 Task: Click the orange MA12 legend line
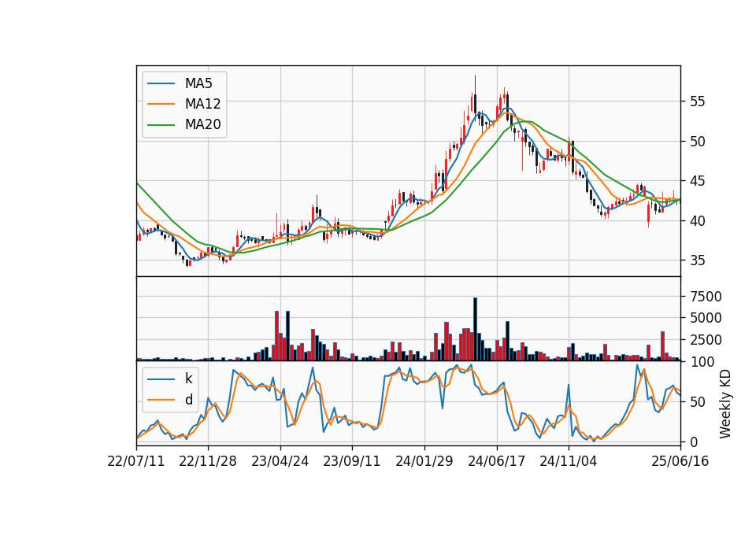coord(161,104)
